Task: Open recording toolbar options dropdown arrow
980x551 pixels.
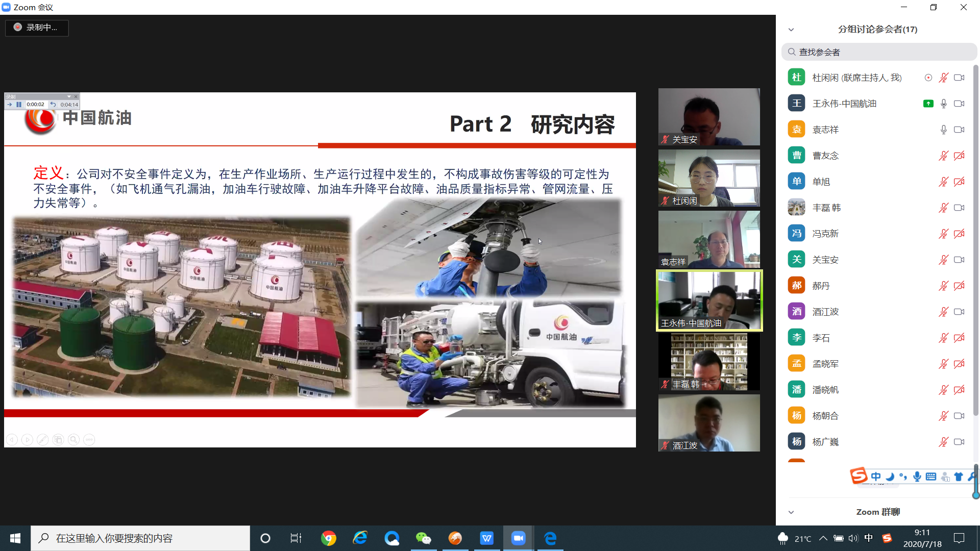Action: click(69, 96)
